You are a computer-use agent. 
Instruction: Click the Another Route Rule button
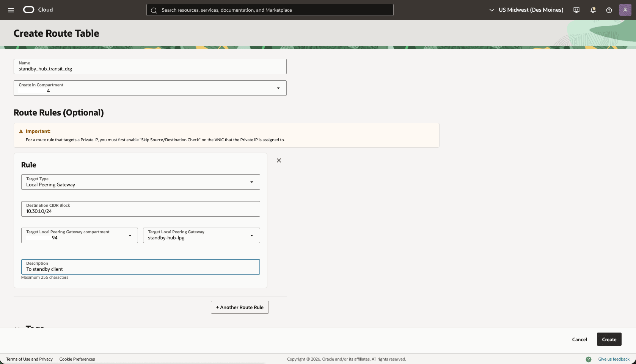239,307
